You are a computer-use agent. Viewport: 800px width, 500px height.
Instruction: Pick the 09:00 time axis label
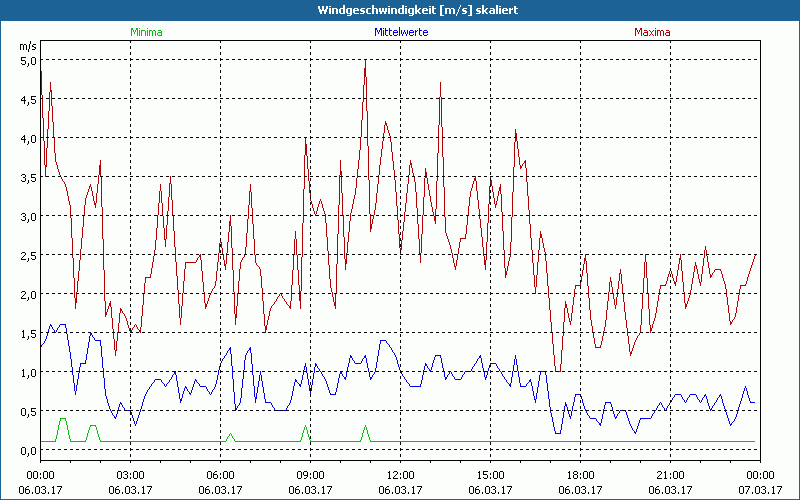pos(310,475)
